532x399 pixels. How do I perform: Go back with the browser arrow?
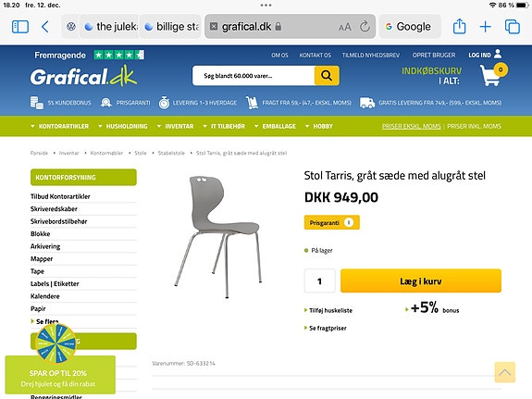(44, 27)
